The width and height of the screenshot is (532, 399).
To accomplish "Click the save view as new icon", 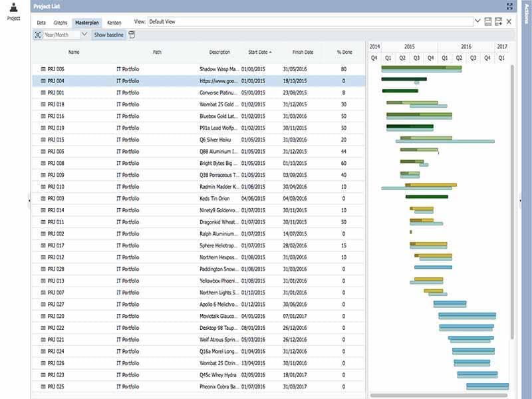I will [498, 22].
